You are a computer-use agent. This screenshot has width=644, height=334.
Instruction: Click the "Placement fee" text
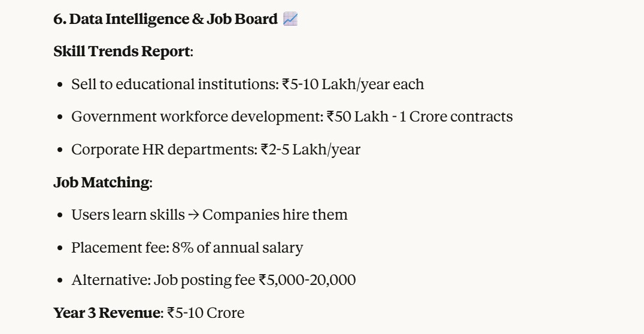[119, 247]
